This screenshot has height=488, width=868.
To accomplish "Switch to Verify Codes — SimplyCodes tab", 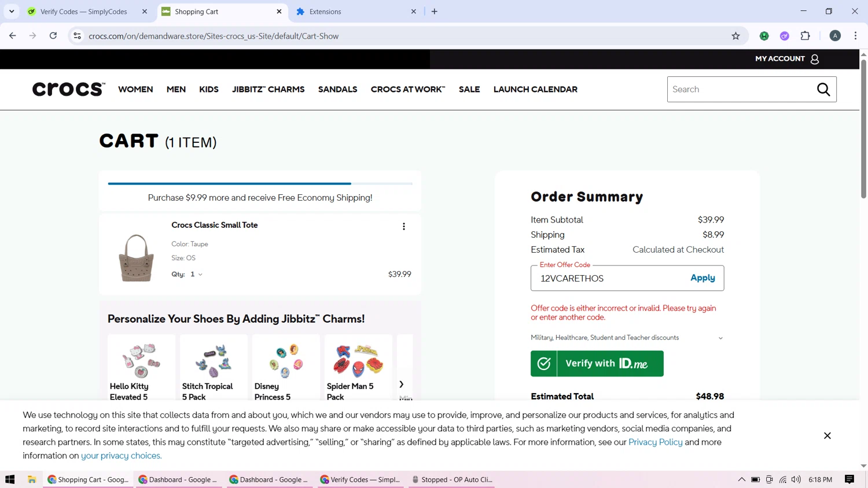I will pos(83,12).
